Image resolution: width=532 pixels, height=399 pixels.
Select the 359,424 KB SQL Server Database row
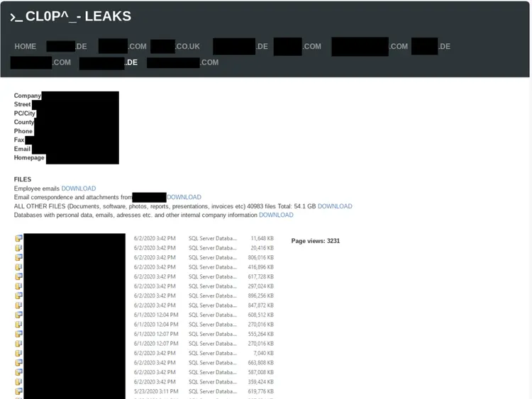pyautogui.click(x=145, y=382)
